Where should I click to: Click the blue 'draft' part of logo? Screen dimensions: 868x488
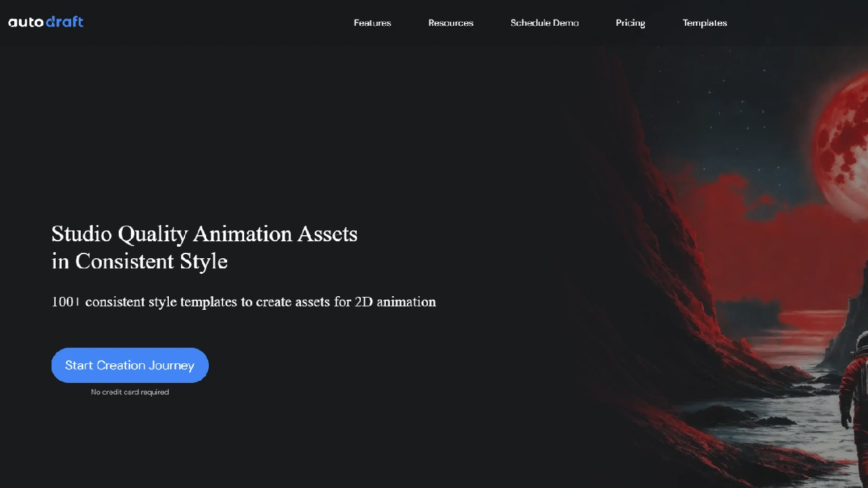point(65,22)
